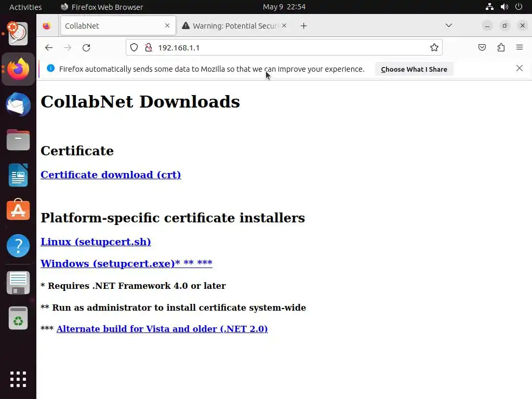532x399 pixels.
Task: Open the Firefox Web Browser app menu
Action: point(102,7)
